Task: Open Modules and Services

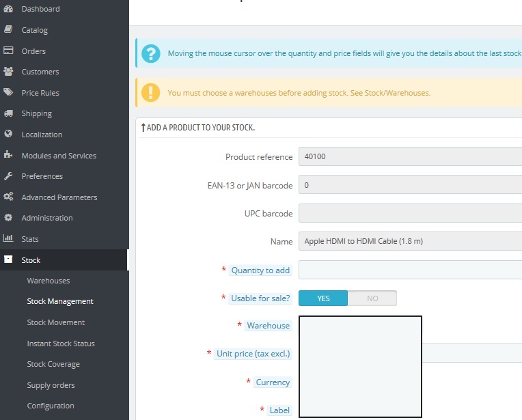Action: 59,156
